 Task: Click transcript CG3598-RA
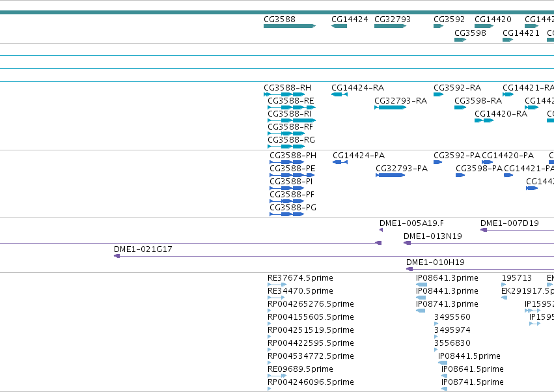click(460, 107)
